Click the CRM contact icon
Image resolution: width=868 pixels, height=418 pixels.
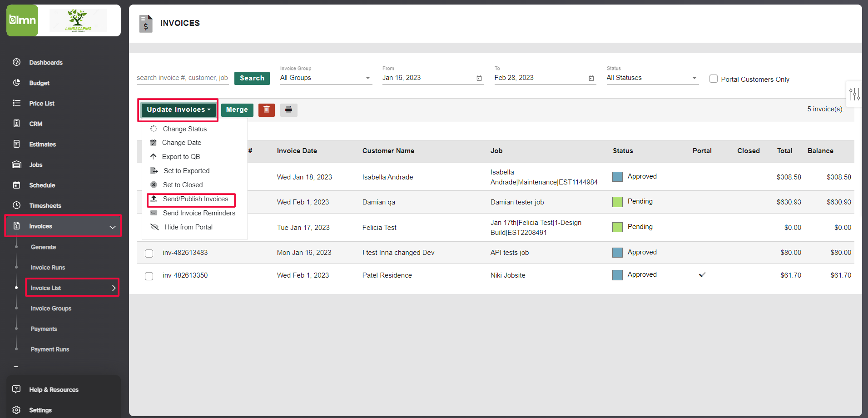[x=17, y=124]
